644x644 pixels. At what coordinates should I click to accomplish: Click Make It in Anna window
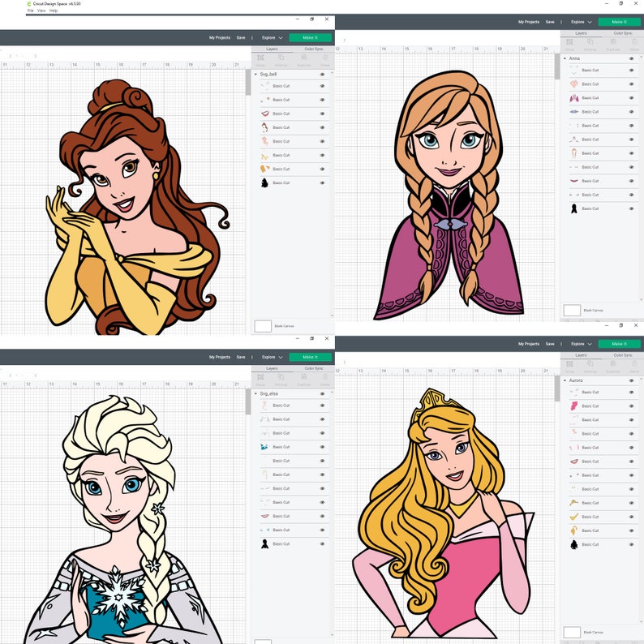619,22
